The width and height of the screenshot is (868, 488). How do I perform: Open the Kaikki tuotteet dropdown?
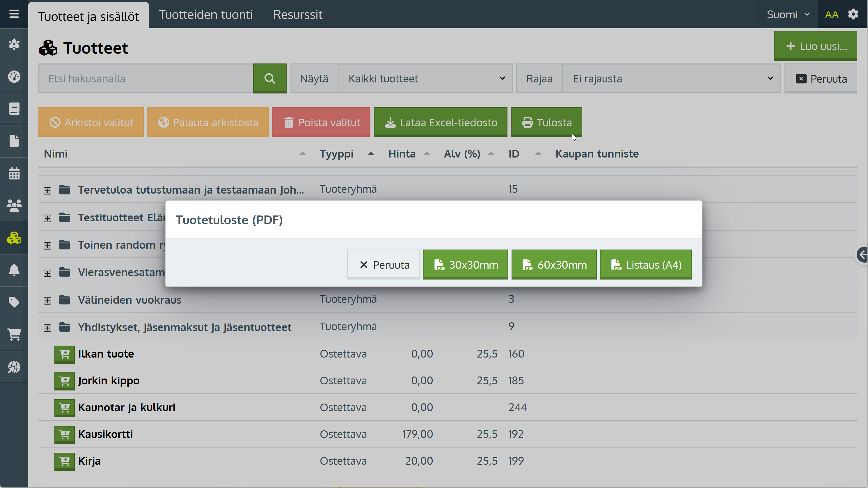click(425, 79)
